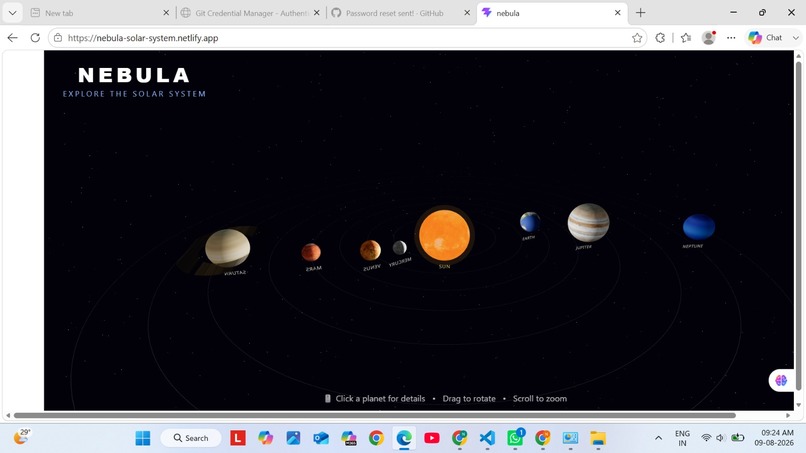Select the Venus planet
Screen dimensions: 806x453
pos(370,250)
